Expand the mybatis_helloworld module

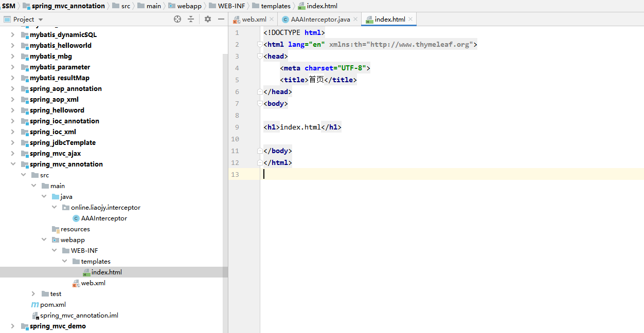click(13, 45)
